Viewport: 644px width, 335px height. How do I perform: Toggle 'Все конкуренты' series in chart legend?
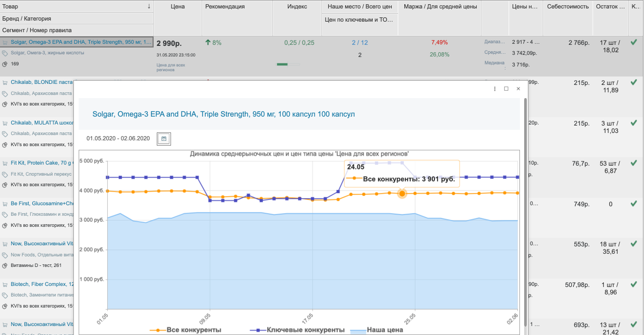coord(185,330)
